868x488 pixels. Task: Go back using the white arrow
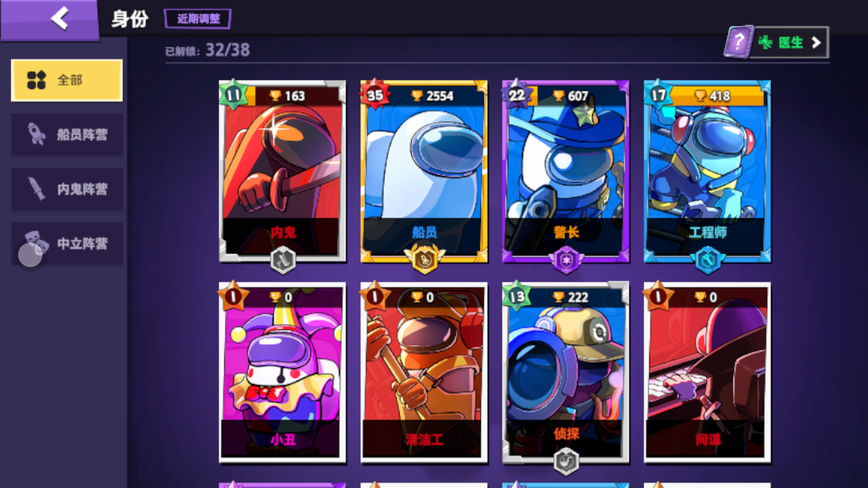click(60, 19)
